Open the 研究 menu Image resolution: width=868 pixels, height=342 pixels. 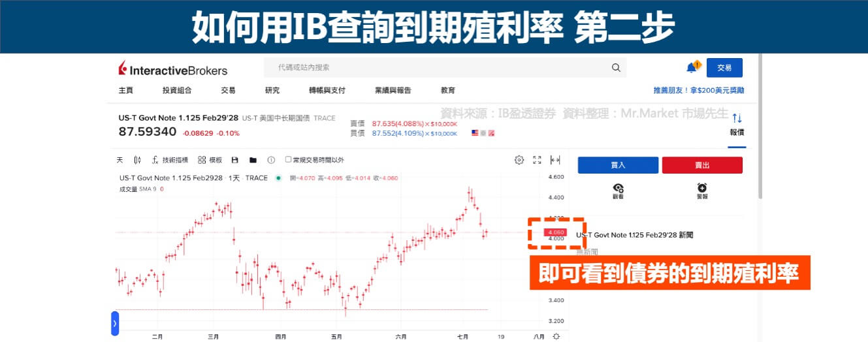click(x=272, y=91)
